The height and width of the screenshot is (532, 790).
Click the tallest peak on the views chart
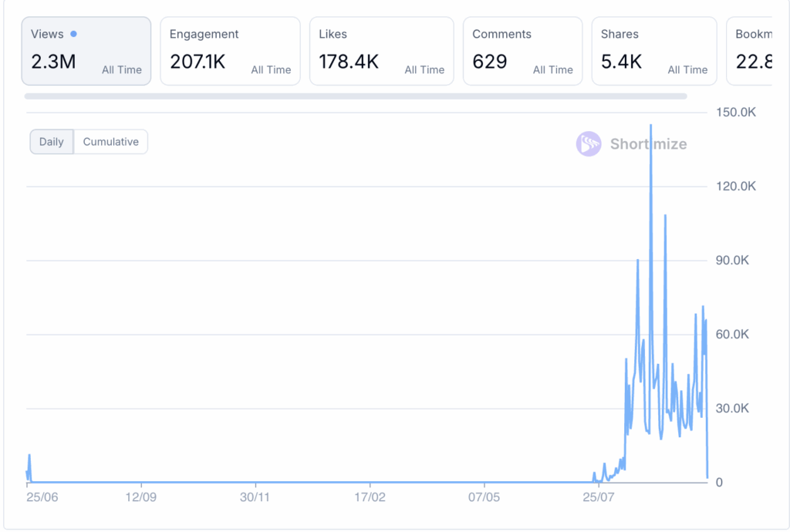coord(651,126)
